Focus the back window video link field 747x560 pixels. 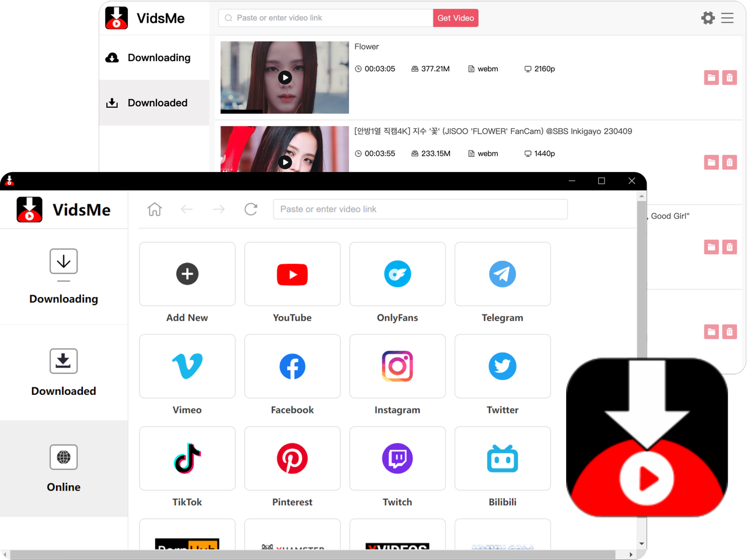coord(326,18)
